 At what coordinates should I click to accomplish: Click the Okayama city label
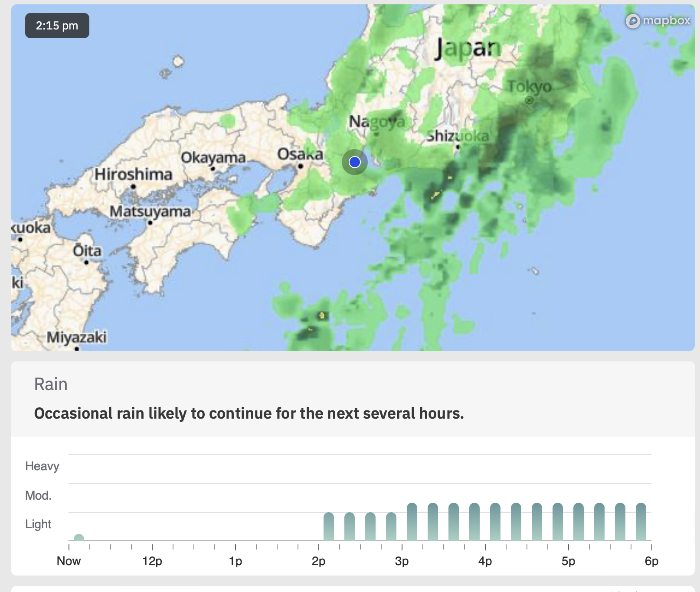(x=213, y=158)
